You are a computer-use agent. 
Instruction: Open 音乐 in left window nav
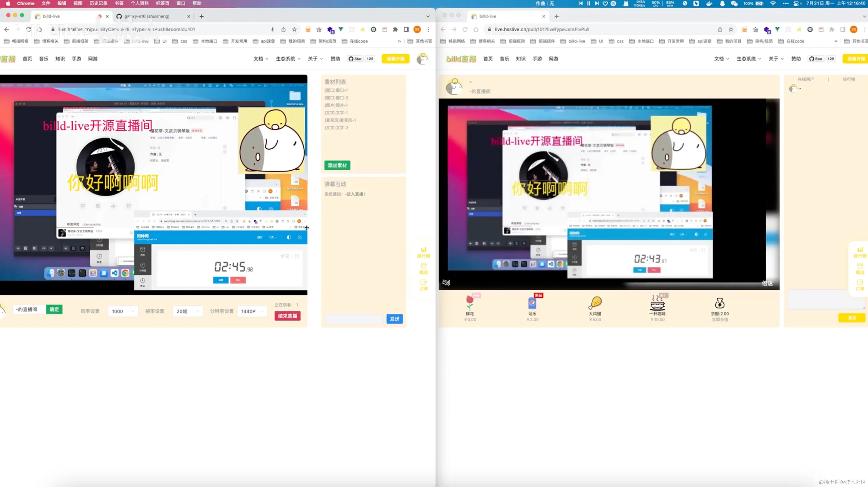click(44, 58)
